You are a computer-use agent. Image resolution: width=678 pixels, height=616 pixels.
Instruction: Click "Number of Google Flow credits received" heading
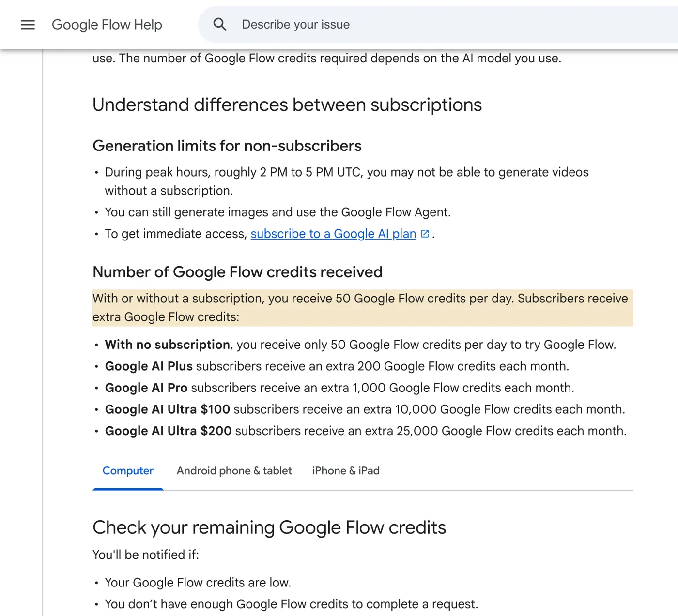[x=237, y=272]
